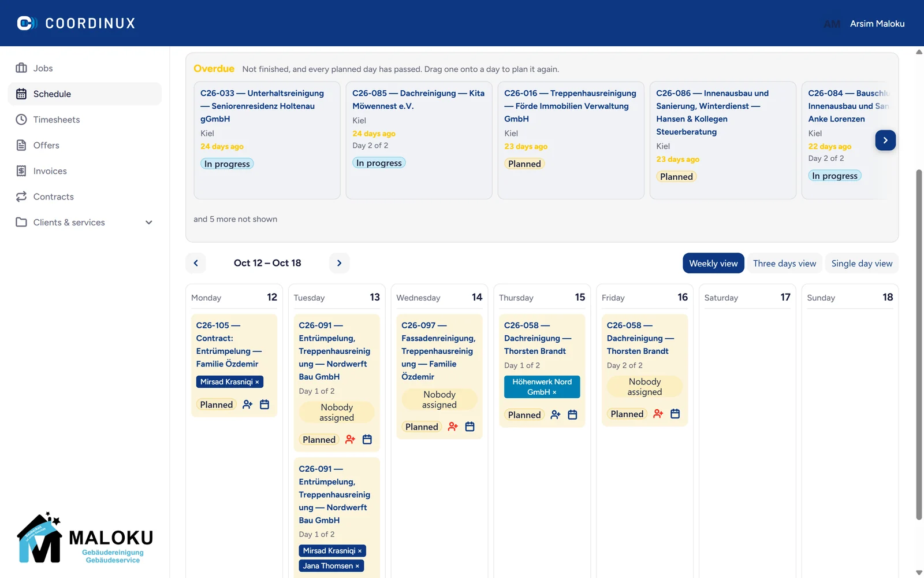Expand Clients & services chevron
Image resolution: width=924 pixels, height=578 pixels.
coord(149,223)
